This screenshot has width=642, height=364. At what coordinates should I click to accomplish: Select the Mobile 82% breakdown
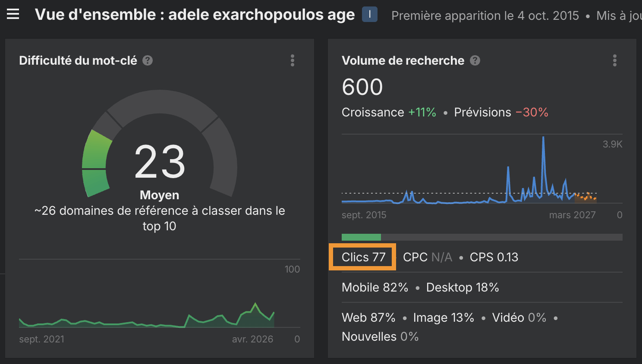click(x=374, y=287)
